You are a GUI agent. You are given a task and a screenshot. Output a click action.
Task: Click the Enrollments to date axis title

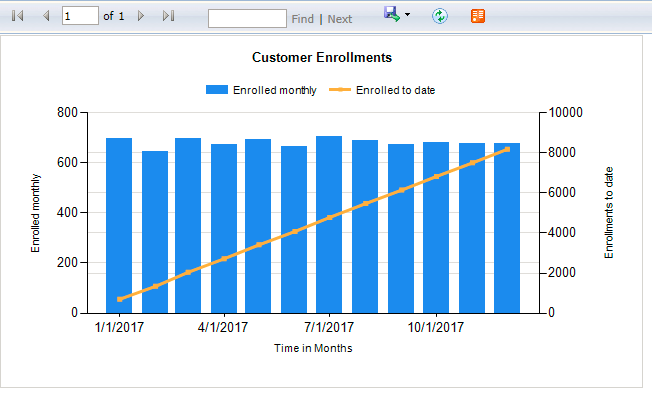[x=609, y=212]
